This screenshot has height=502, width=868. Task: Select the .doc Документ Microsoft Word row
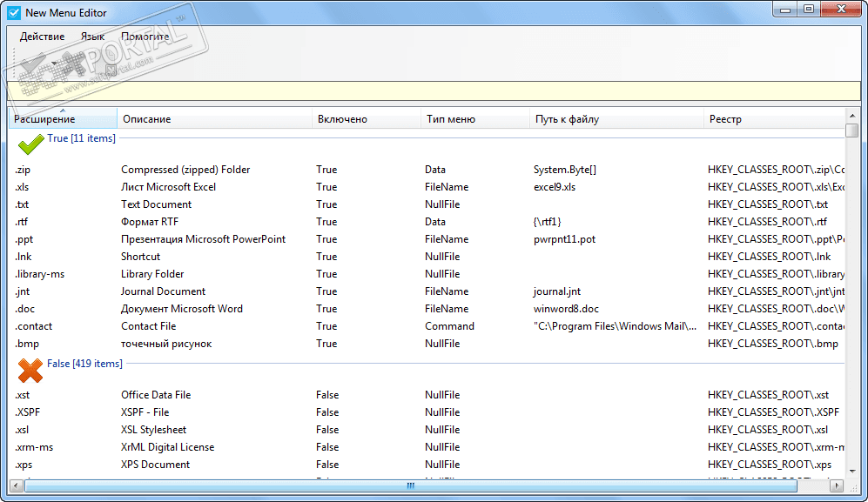(181, 309)
